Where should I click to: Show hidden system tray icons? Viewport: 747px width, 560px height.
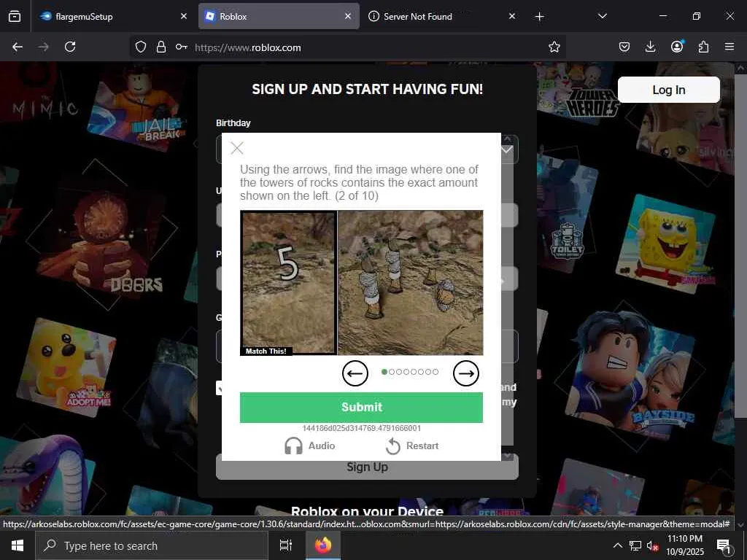point(617,545)
